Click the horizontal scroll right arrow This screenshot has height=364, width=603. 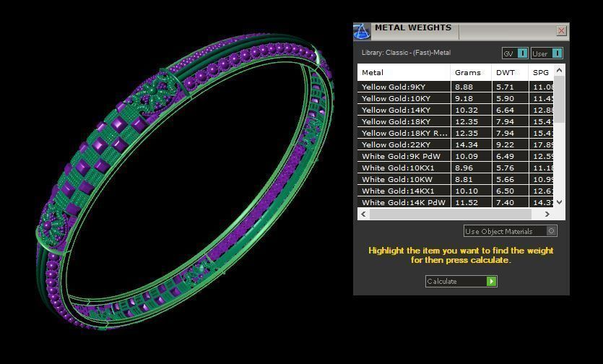(x=547, y=214)
